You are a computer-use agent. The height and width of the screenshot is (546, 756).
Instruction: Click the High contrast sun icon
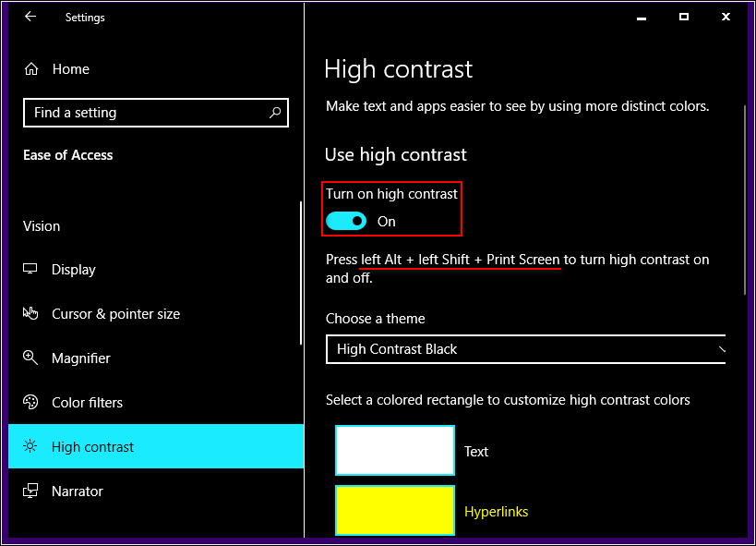click(x=30, y=446)
